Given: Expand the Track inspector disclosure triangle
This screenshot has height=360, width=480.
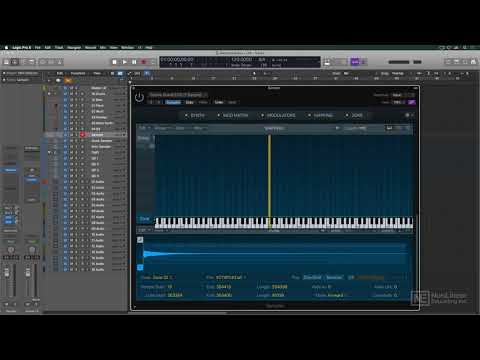Looking at the screenshot, I should 4,80.
